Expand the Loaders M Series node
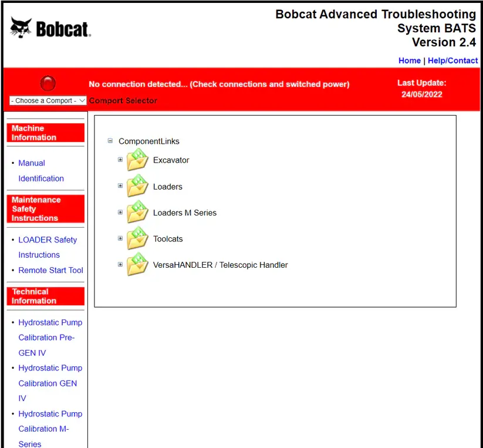483x448 pixels. 120,212
